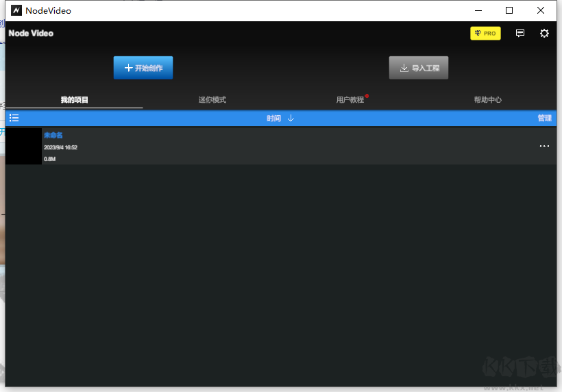Viewport: 562px width, 392px height.
Task: Click the date 2023/9/4 16:52
Action: [x=60, y=147]
